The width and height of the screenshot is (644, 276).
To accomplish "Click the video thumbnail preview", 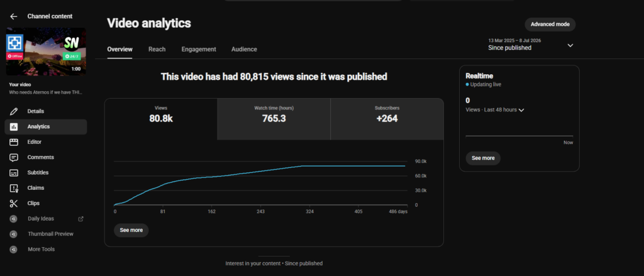I will point(45,52).
